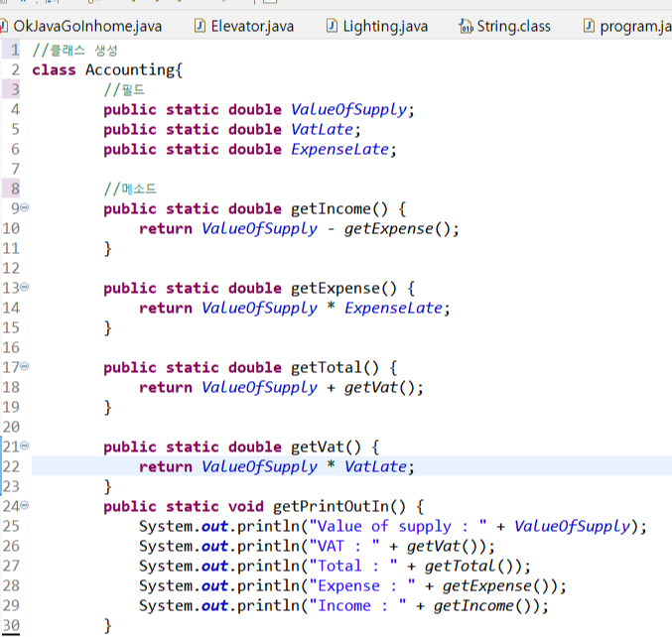
Task: Click line number 22 in the gutter
Action: click(11, 466)
